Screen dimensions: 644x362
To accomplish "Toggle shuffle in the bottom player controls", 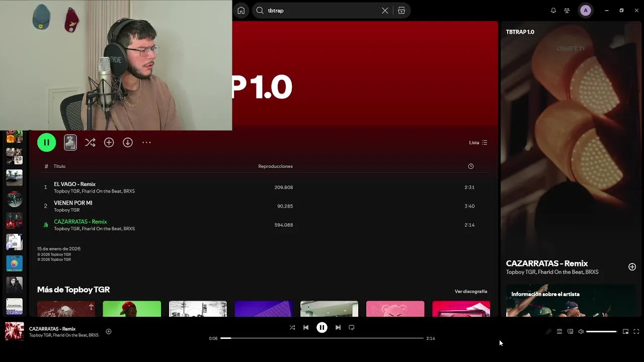I will pos(292,327).
